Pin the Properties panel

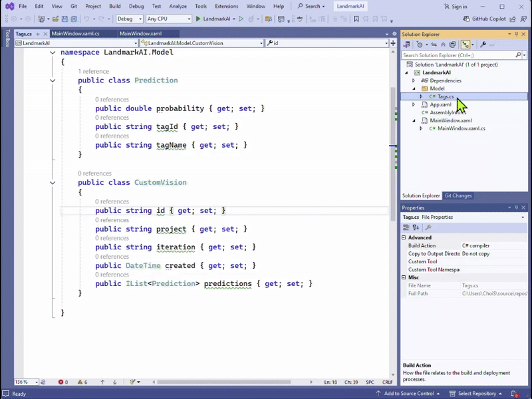pos(517,207)
